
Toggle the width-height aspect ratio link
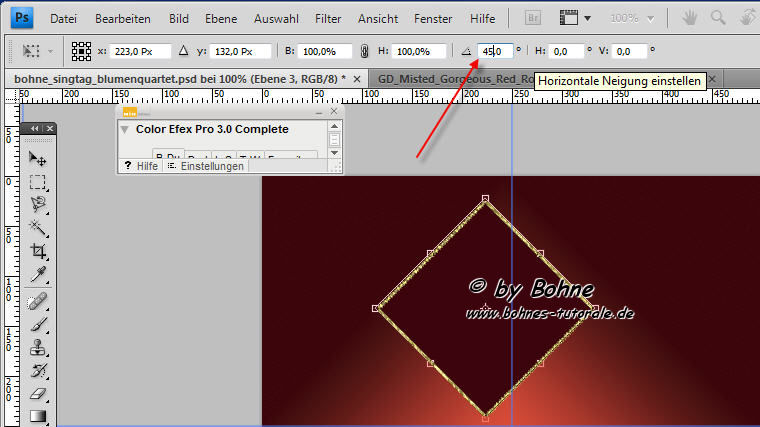363,51
